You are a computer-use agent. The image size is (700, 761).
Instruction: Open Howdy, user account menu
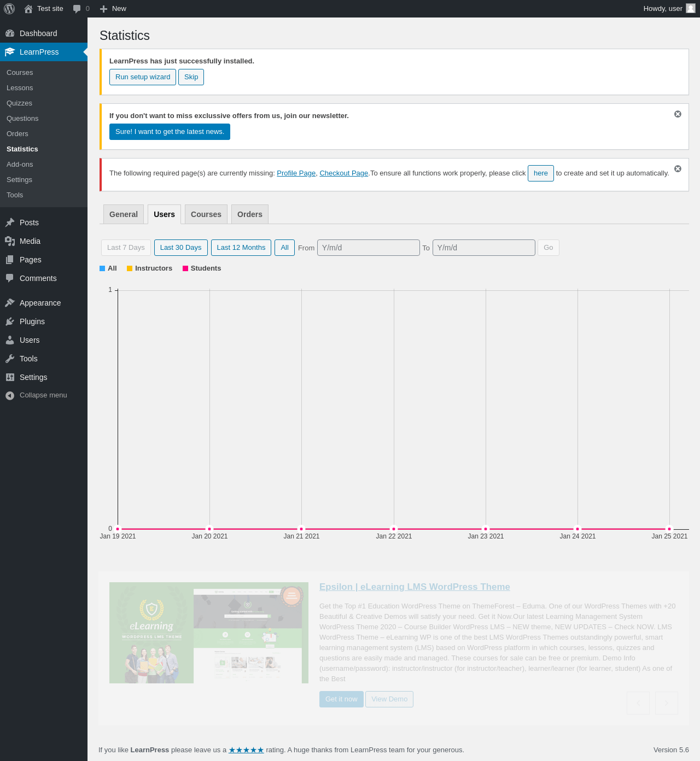point(669,9)
